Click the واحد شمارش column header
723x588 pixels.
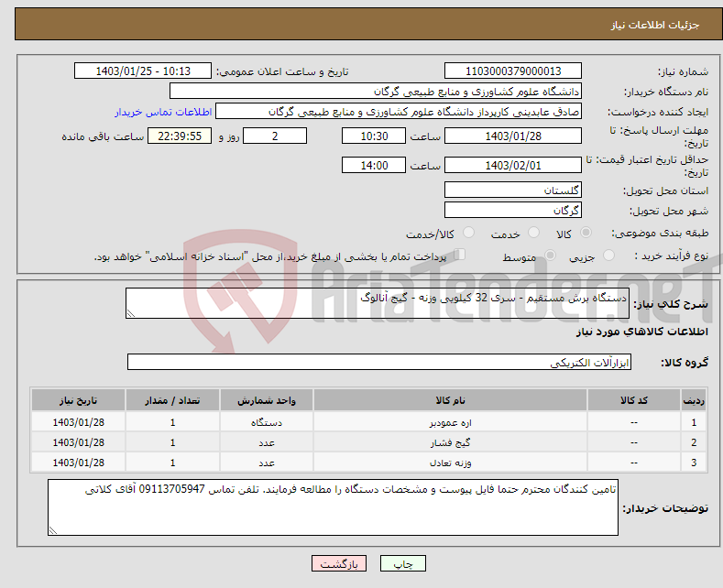coord(267,400)
